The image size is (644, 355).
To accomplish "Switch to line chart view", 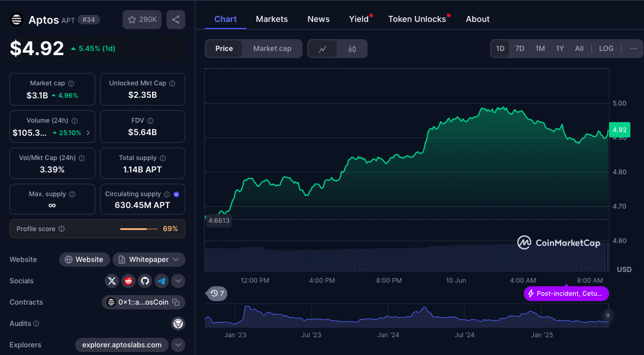I will [x=323, y=49].
